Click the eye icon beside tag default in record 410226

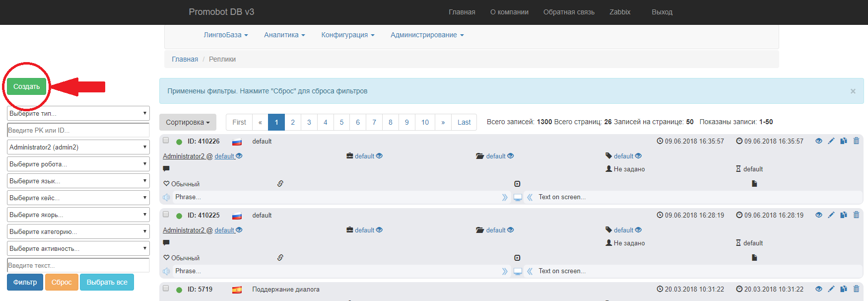click(x=638, y=156)
